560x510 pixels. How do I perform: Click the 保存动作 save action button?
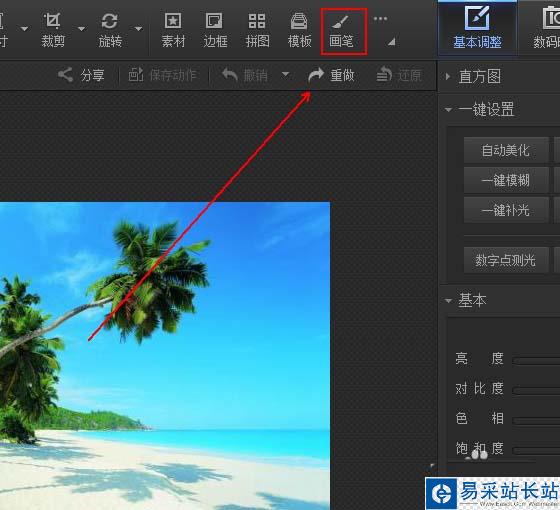162,75
